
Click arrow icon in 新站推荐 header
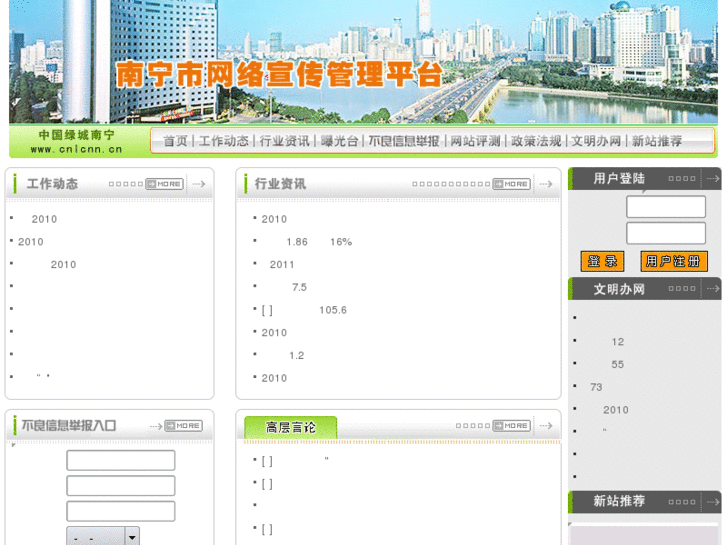pyautogui.click(x=713, y=501)
